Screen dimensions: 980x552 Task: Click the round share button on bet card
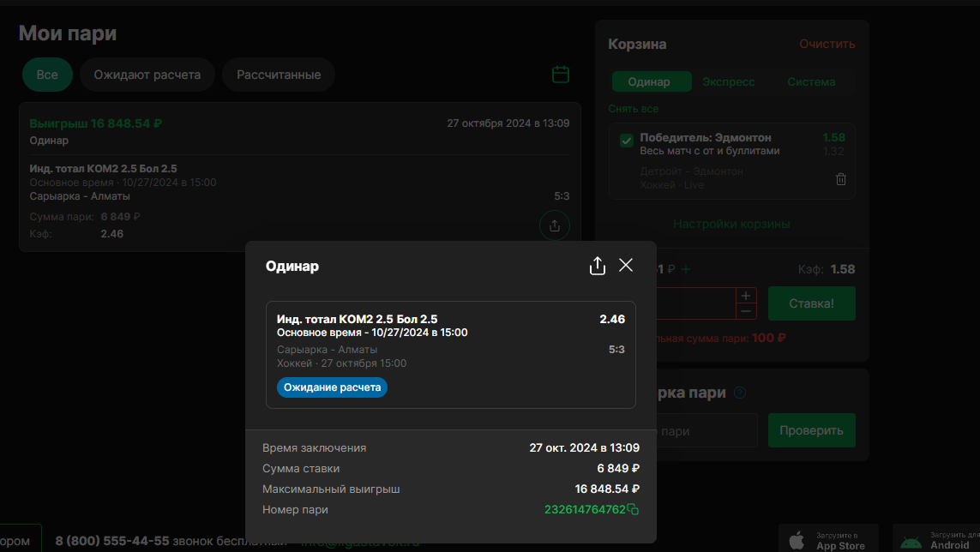554,225
